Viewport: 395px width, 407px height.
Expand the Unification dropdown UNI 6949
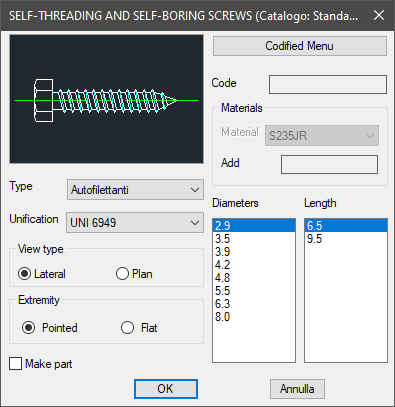135,222
